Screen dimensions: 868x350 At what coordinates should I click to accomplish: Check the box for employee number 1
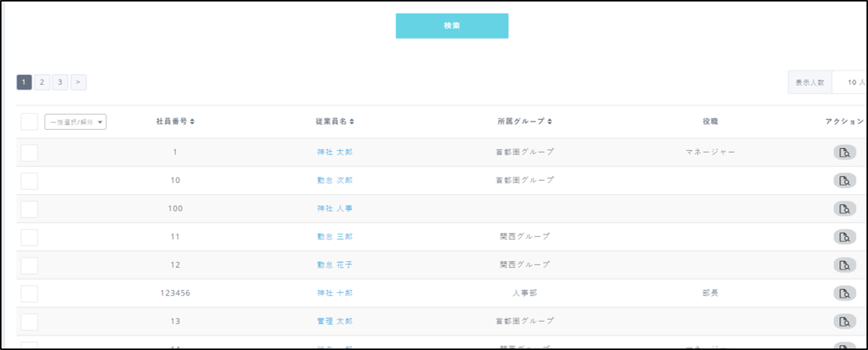tap(29, 153)
